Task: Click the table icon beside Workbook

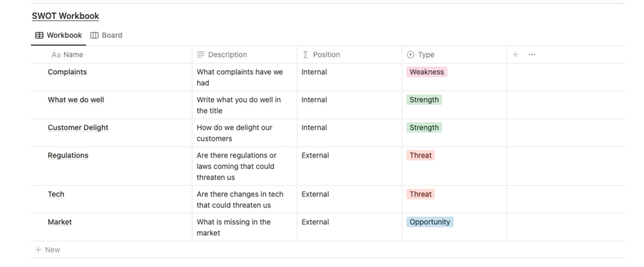Action: (39, 35)
